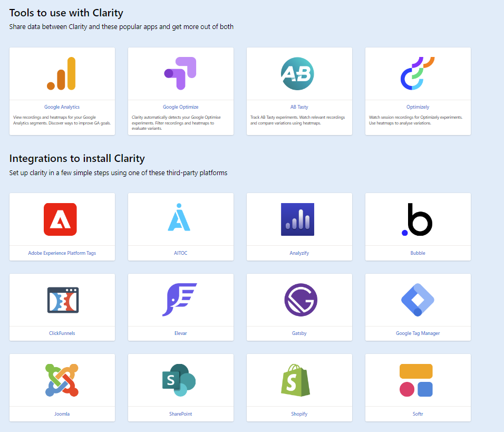504x432 pixels.
Task: Click the Google Tag Manager diamond logo
Action: 418,300
